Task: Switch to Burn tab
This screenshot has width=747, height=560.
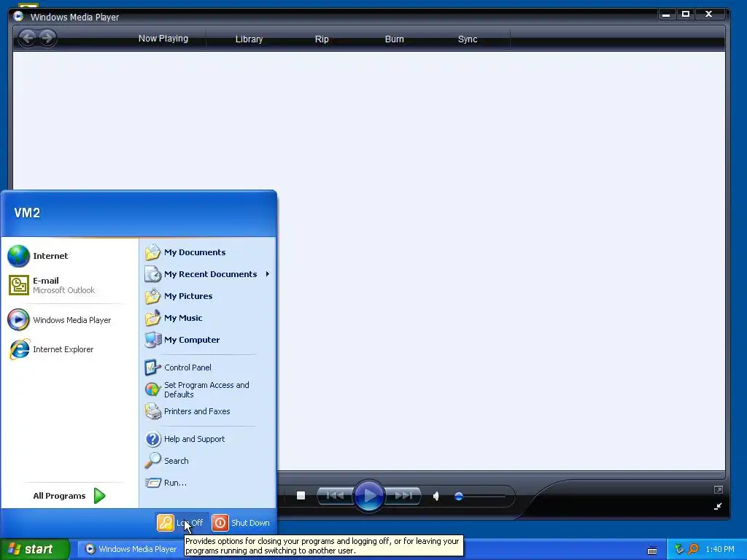Action: [394, 39]
